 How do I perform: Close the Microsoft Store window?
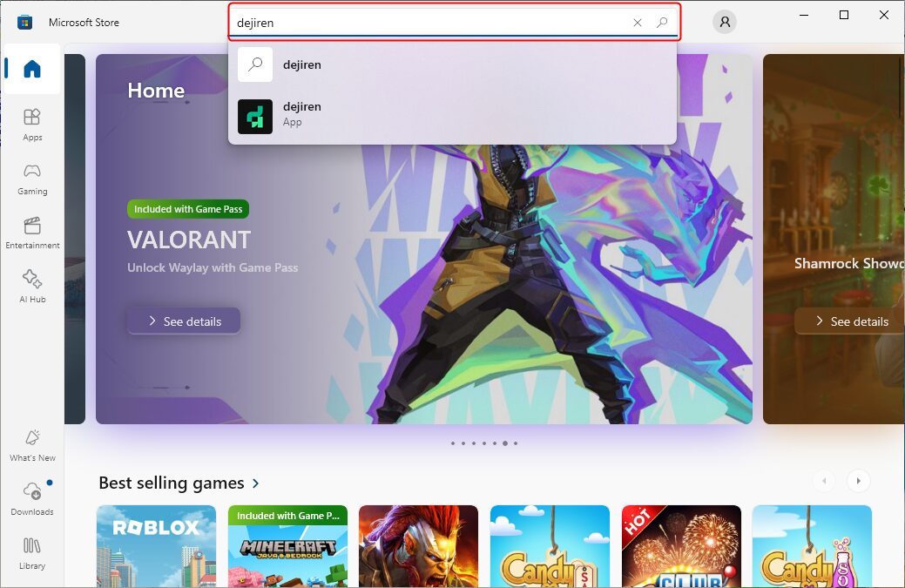pos(883,15)
